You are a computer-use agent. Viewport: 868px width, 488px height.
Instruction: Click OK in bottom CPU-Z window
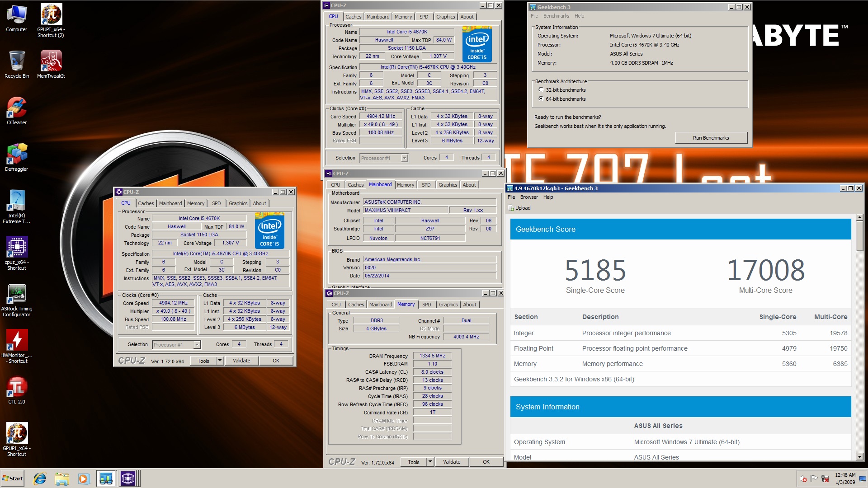486,462
